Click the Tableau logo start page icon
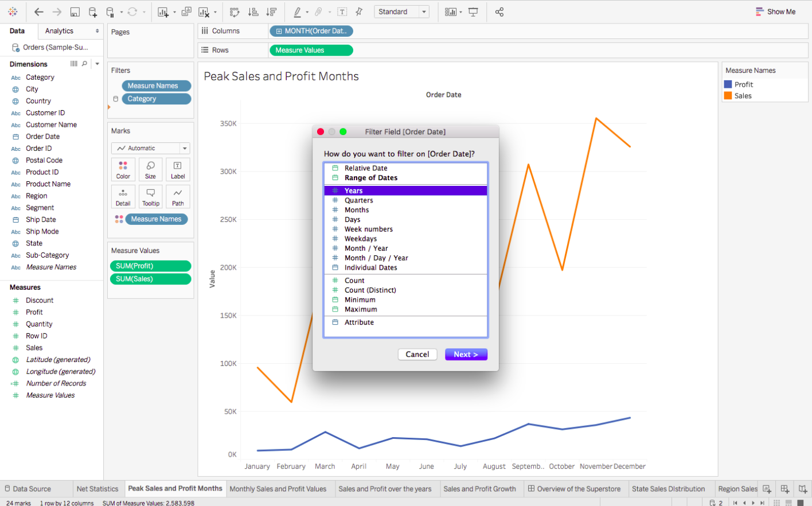 [13, 11]
